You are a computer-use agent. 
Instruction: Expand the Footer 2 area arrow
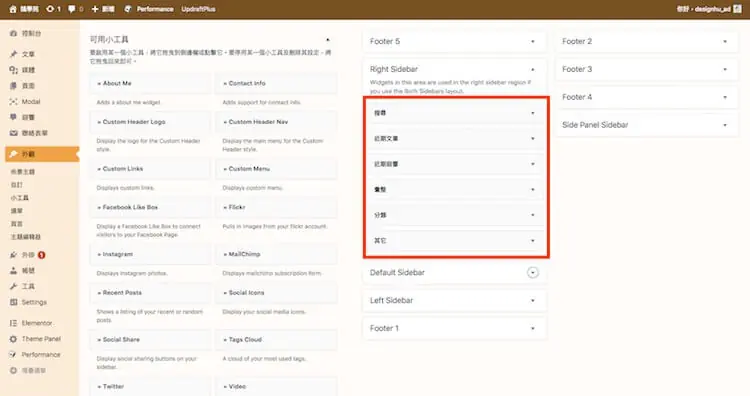tap(725, 42)
